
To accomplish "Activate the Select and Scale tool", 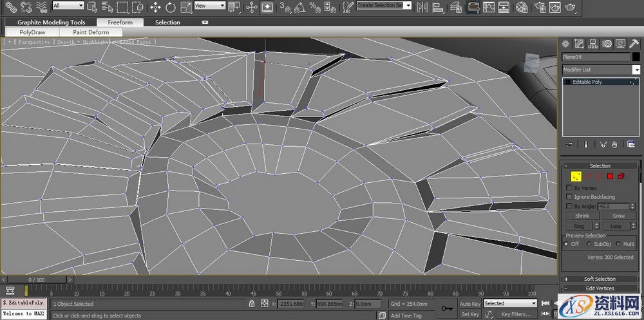I will click(x=186, y=6).
